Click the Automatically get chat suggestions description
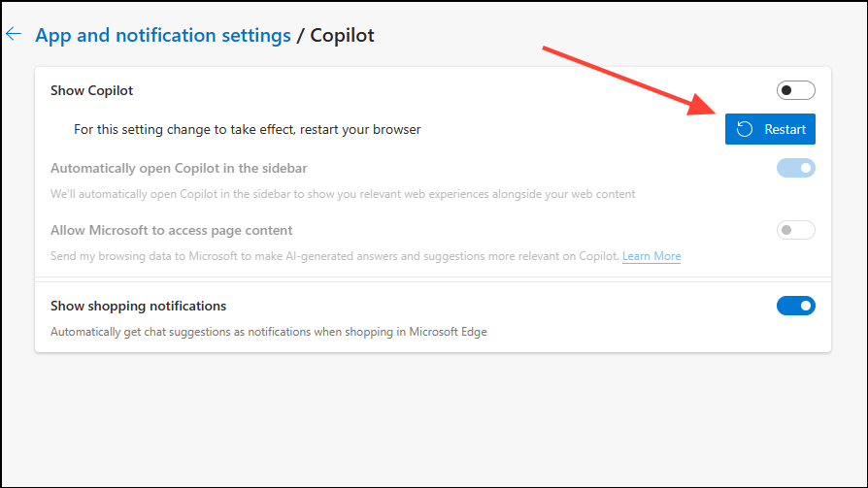Viewport: 868px width, 488px height. (269, 332)
